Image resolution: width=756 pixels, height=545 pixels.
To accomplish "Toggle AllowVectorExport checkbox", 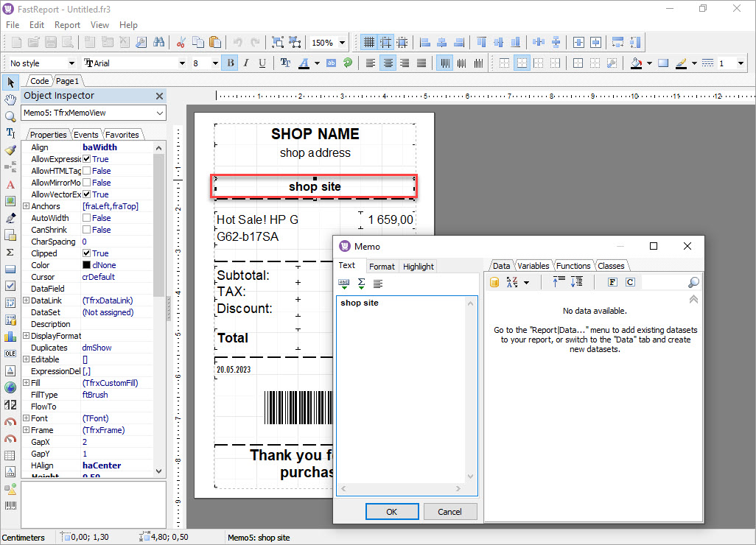I will coord(87,194).
